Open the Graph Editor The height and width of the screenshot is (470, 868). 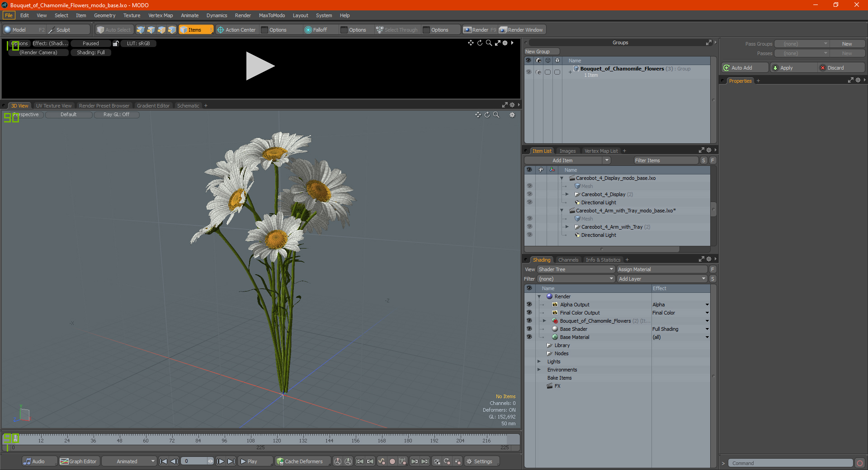pyautogui.click(x=79, y=461)
